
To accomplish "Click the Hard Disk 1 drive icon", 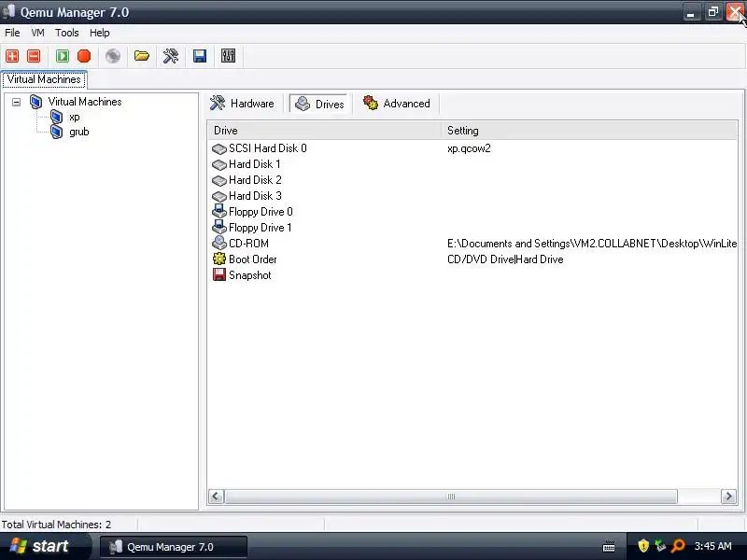I will pos(219,165).
